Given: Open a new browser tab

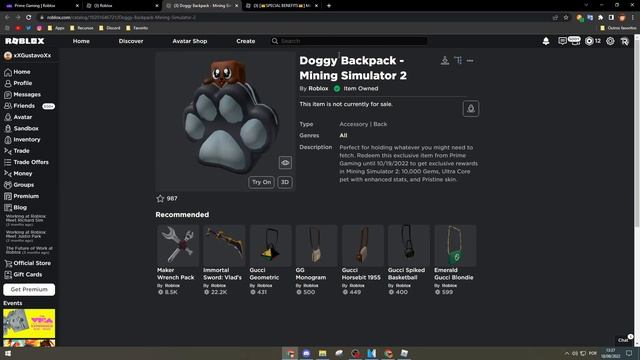Looking at the screenshot, I should tap(329, 6).
